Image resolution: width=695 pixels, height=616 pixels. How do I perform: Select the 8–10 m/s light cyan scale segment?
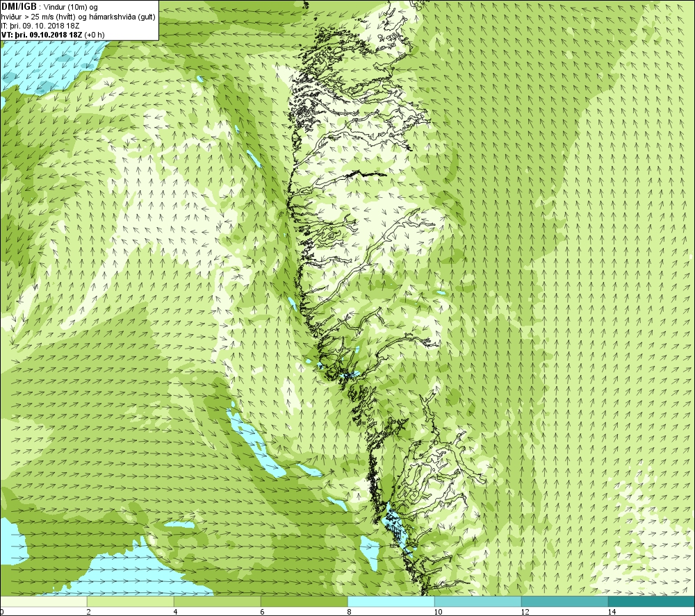(391, 601)
